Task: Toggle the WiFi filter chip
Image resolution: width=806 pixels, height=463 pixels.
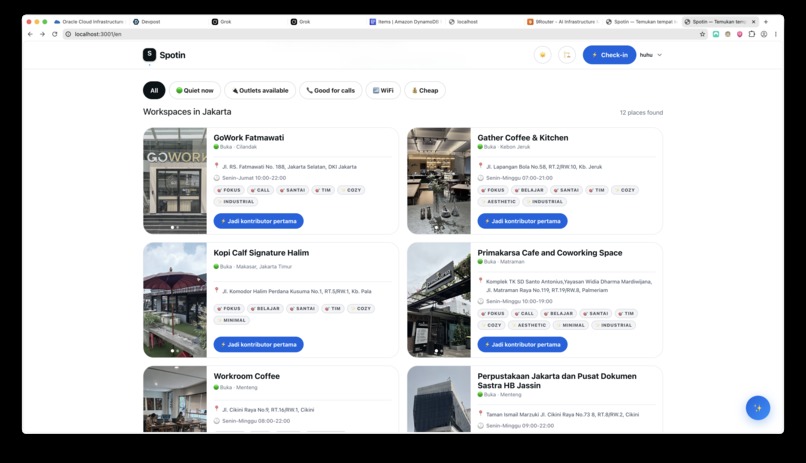Action: point(383,90)
